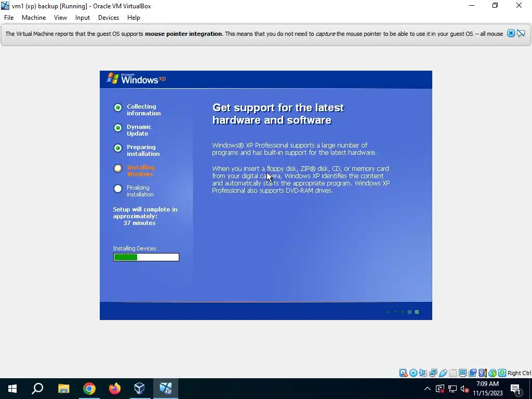This screenshot has height=399, width=532.
Task: Click the recording indicator icon in status bar
Action: (472, 373)
